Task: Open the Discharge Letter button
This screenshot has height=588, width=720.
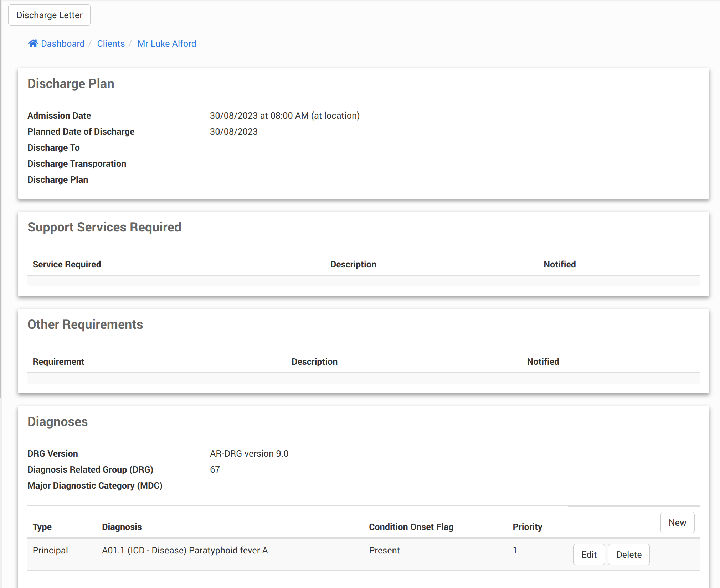Action: pyautogui.click(x=49, y=15)
